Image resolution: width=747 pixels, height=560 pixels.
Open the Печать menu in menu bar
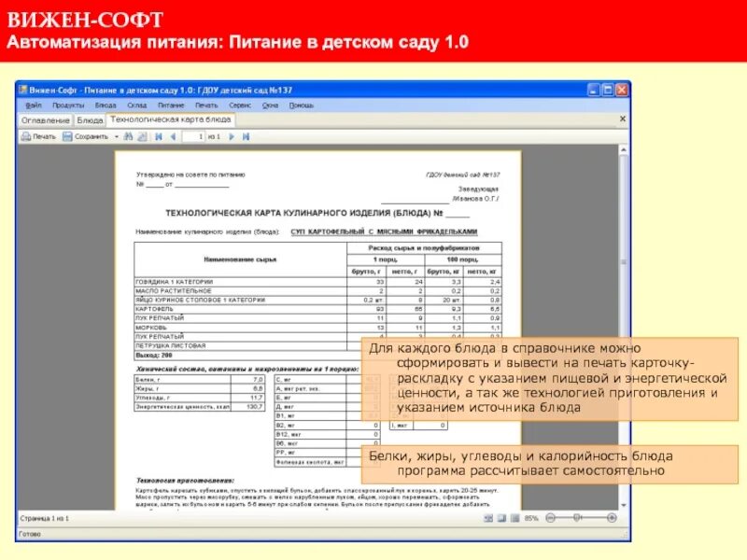(x=206, y=105)
